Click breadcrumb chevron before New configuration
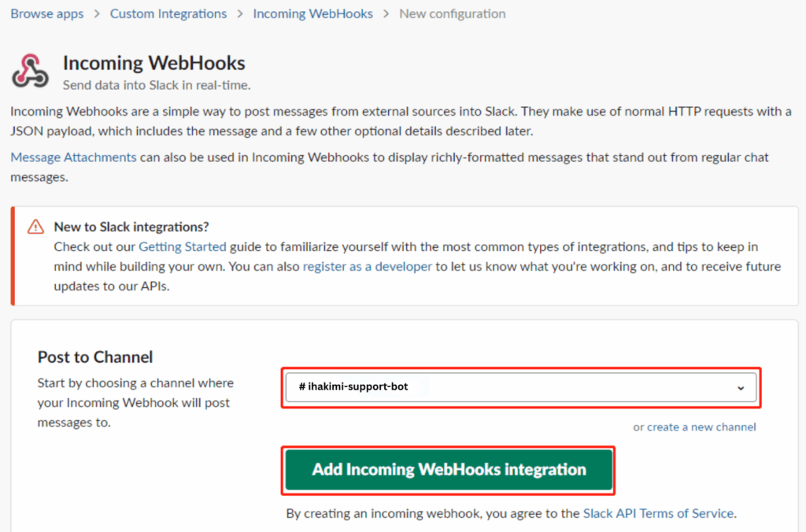Image resolution: width=806 pixels, height=532 pixels. (x=386, y=14)
